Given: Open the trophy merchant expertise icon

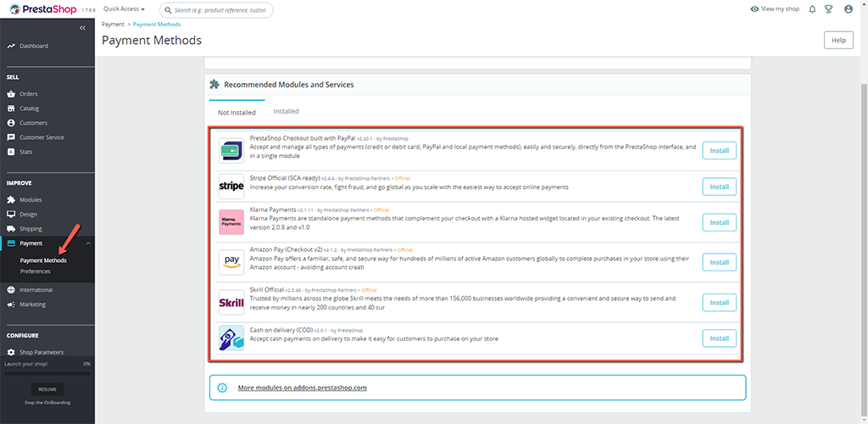Looking at the screenshot, I should click(x=829, y=9).
